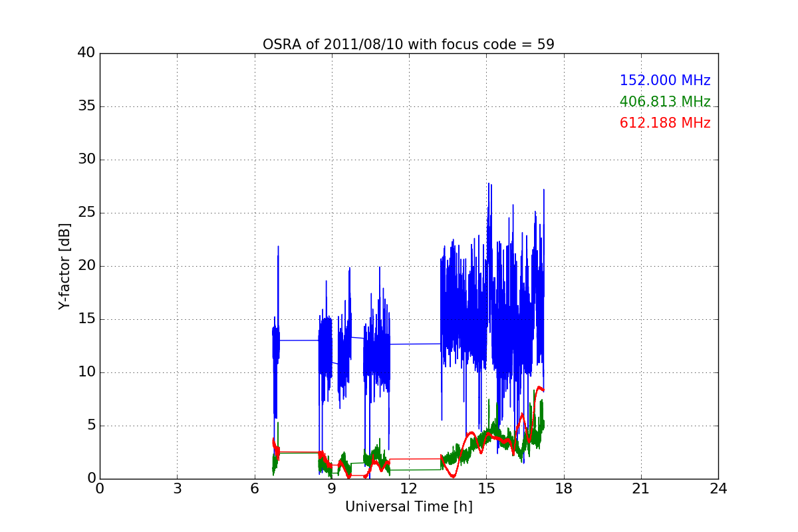Click the y-axis tick label 15

click(x=86, y=319)
